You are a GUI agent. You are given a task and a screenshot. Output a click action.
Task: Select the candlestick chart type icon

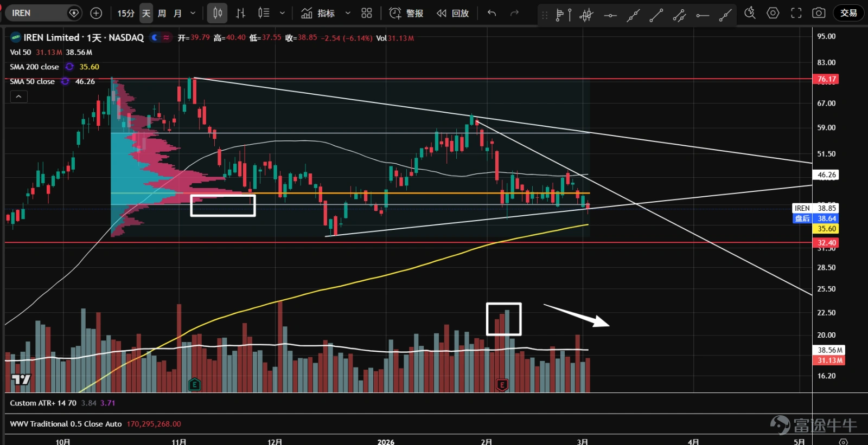pos(218,13)
